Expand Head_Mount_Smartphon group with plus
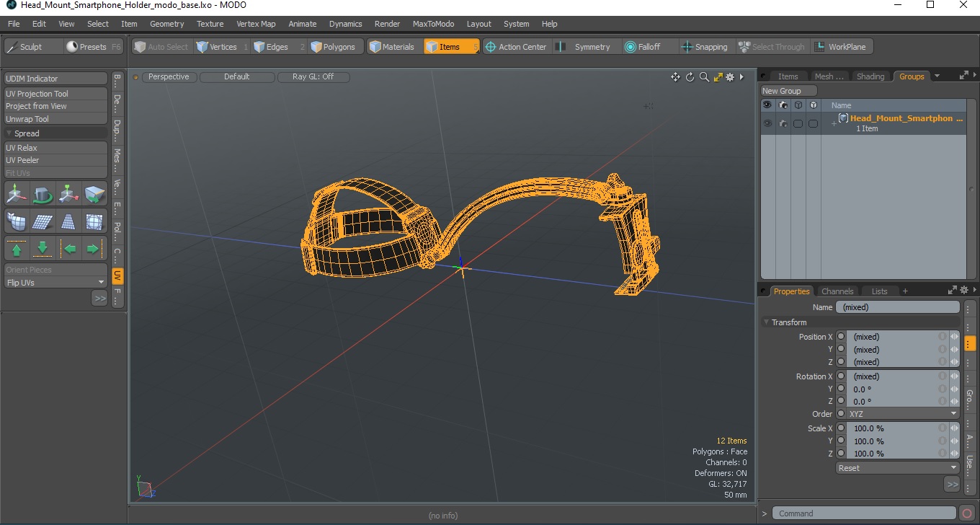980x525 pixels. coord(834,124)
